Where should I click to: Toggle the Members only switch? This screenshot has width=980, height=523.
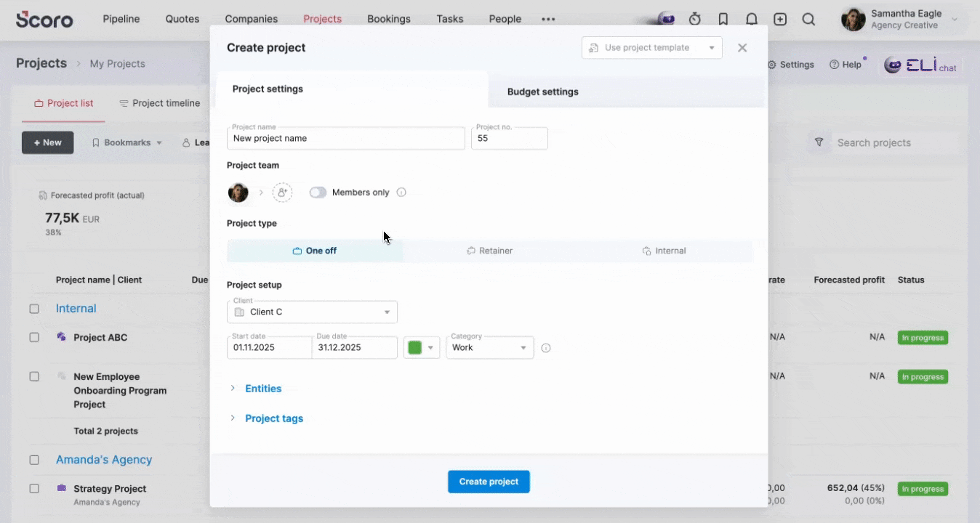pos(318,192)
